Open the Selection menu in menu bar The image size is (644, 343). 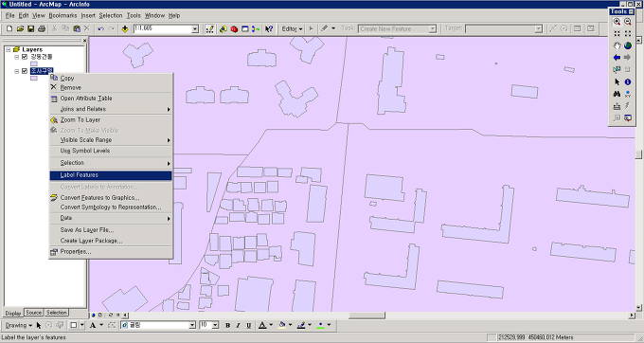[x=111, y=15]
